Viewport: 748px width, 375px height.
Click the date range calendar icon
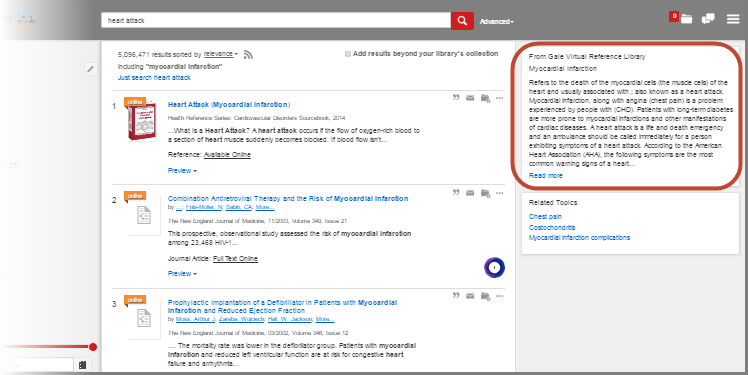(x=83, y=365)
